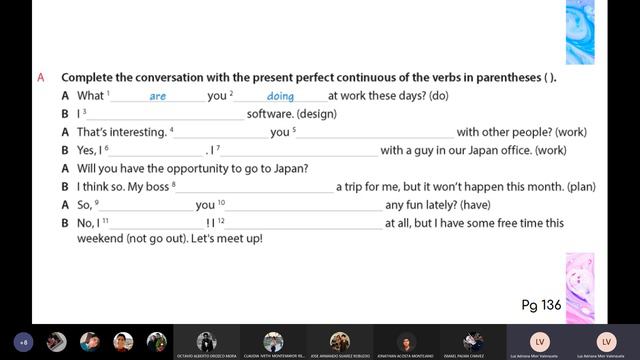Click "at work these days? (do)" text

pos(388,96)
